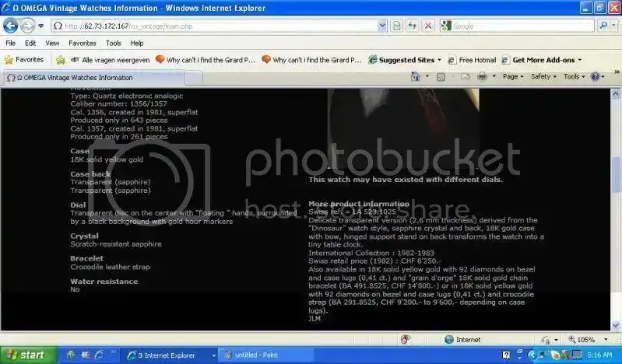Open the Favorites menu
Viewport: 622px width, 364px height.
pos(82,43)
